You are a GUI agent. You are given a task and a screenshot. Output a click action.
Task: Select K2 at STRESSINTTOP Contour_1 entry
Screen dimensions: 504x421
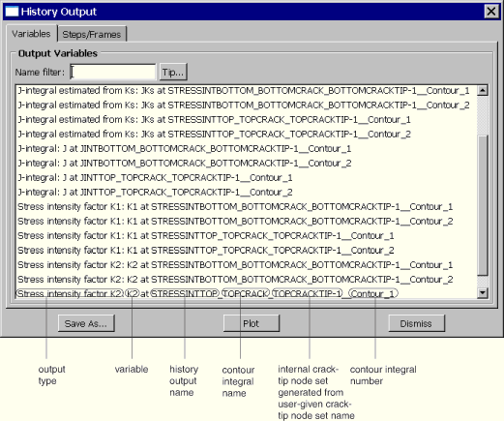[206, 293]
